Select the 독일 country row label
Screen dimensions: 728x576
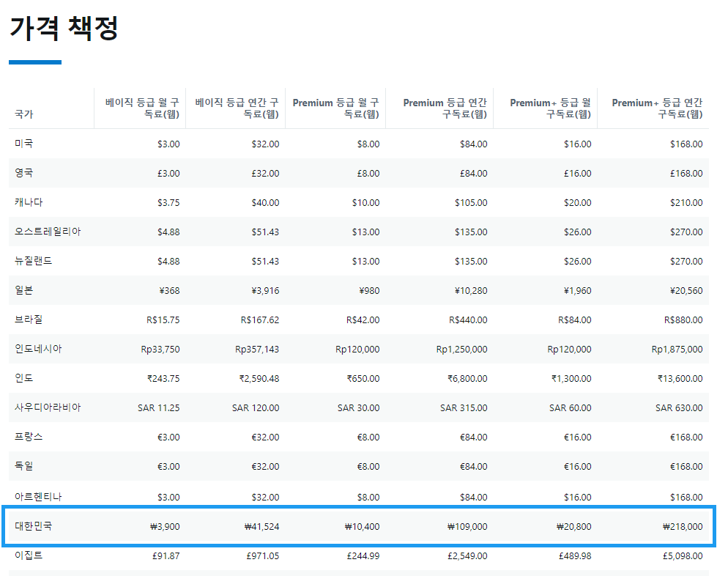pyautogui.click(x=23, y=465)
